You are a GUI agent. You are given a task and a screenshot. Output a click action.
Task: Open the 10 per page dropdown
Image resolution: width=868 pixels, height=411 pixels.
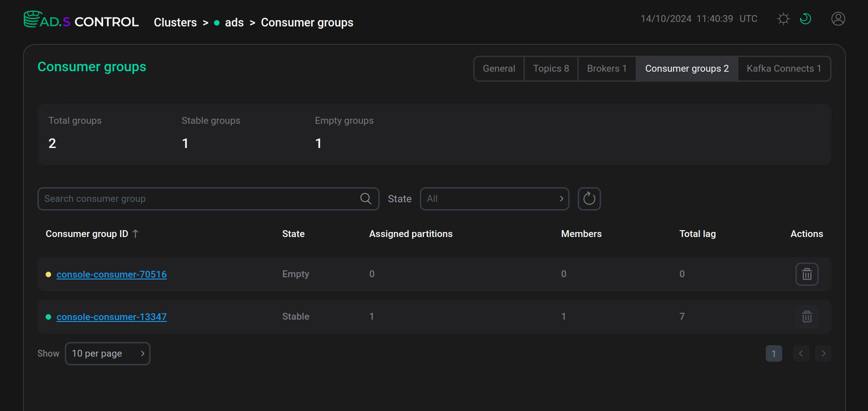[x=108, y=353]
